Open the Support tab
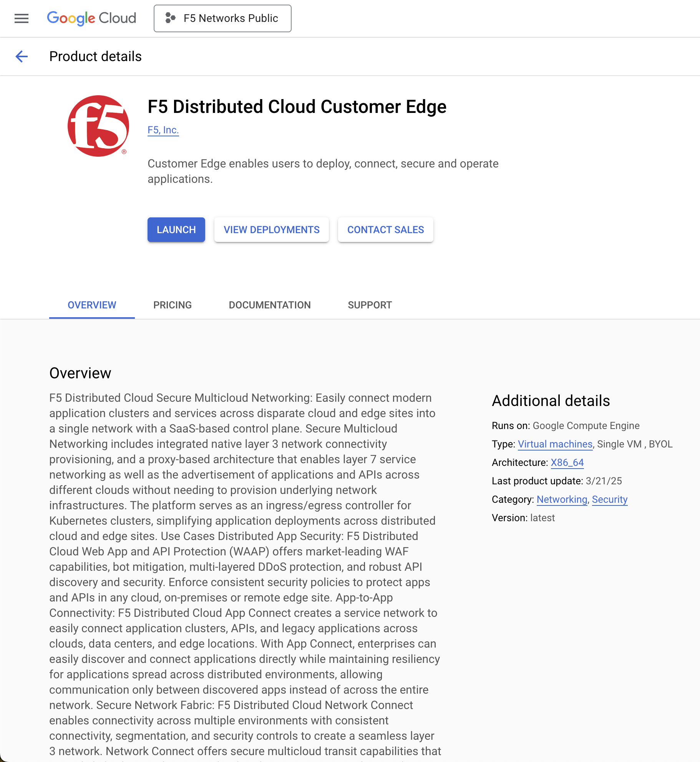 370,305
